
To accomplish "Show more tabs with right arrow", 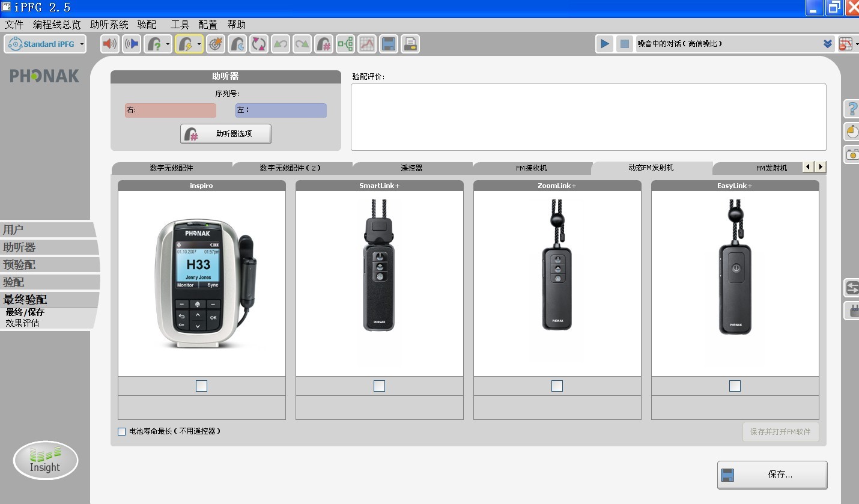I will click(820, 167).
